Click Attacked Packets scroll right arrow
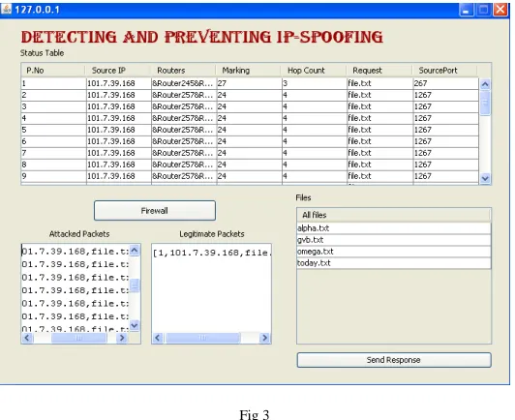The image size is (515, 420). click(122, 338)
